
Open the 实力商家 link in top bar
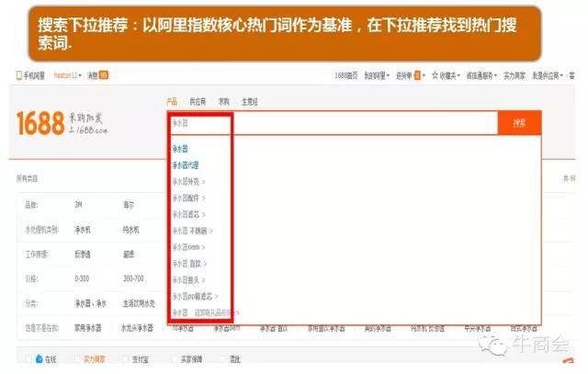pos(514,75)
